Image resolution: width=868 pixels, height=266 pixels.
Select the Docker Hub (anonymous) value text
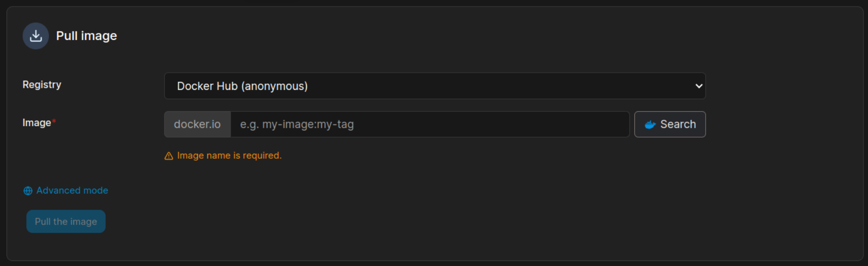click(242, 86)
